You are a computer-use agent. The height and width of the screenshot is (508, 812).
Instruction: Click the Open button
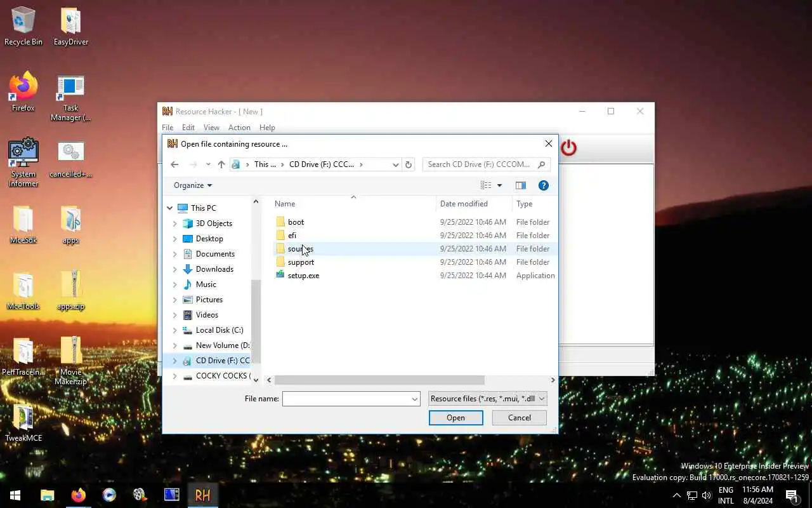tap(455, 418)
